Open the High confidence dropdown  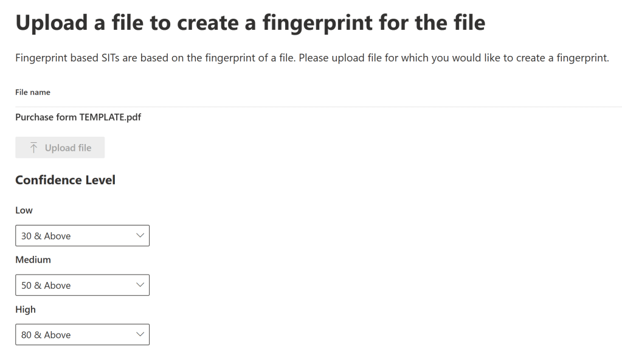pyautogui.click(x=82, y=335)
